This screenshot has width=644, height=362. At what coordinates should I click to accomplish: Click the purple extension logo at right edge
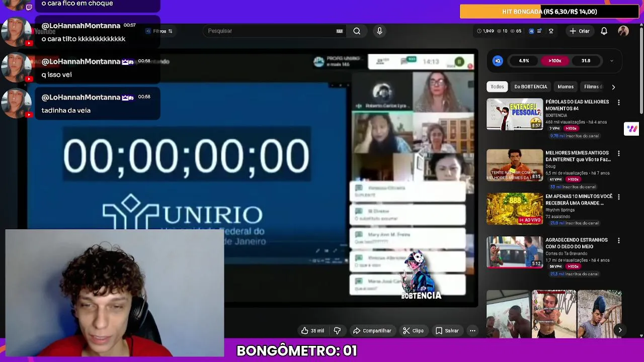(x=631, y=129)
